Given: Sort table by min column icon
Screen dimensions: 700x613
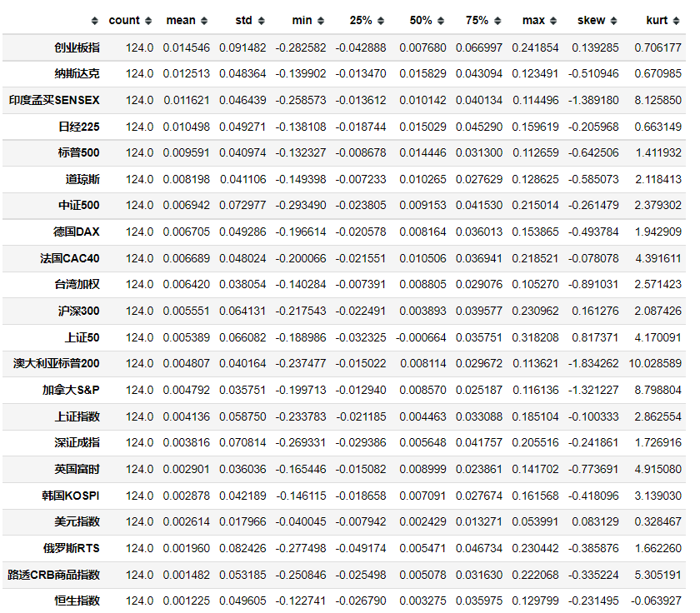Looking at the screenshot, I should click(321, 21).
